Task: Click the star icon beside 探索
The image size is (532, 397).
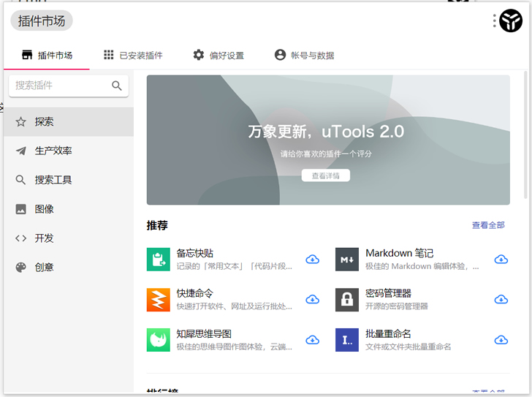Action: [20, 121]
